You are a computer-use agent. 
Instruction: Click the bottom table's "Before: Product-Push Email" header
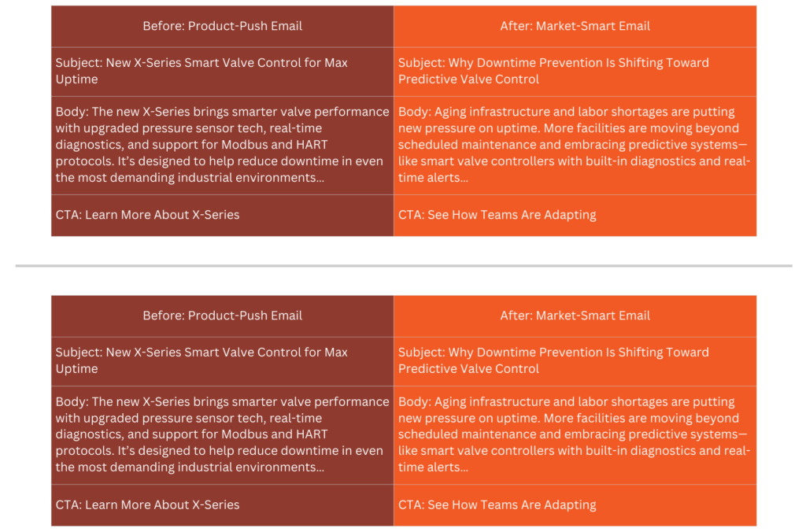222,316
